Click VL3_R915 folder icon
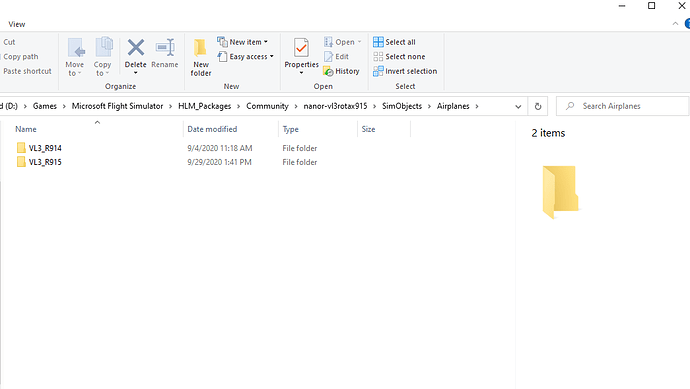 coord(21,162)
